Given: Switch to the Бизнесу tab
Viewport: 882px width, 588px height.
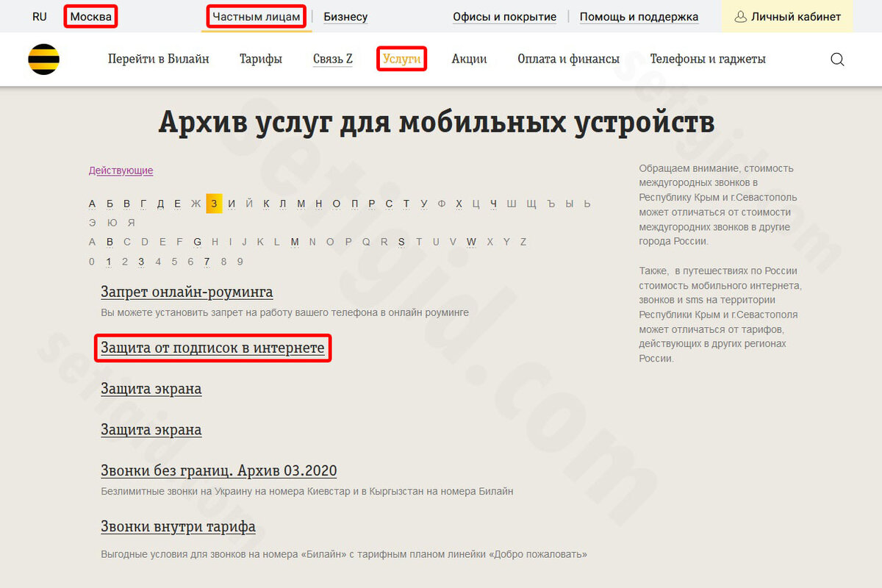Looking at the screenshot, I should pos(345,16).
